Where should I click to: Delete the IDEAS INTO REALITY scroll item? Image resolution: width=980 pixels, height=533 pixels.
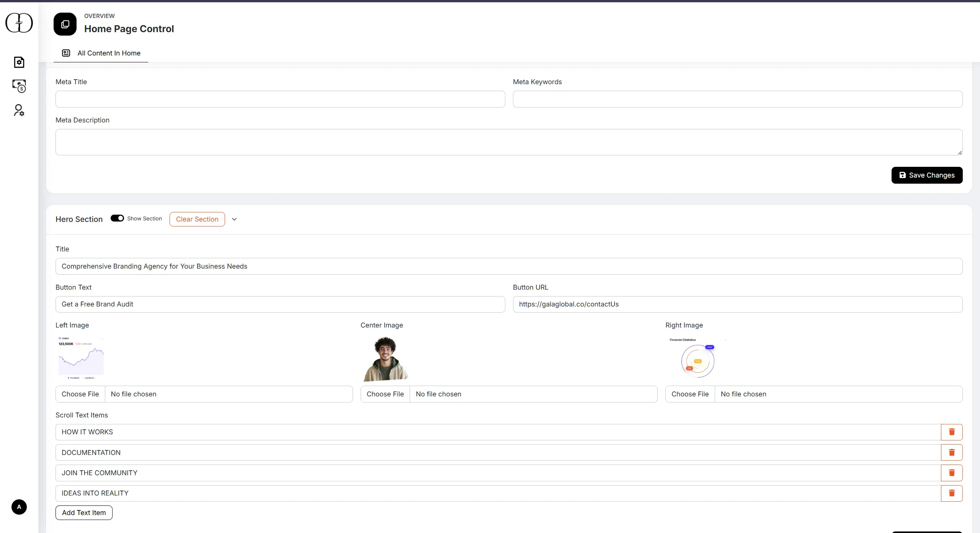coord(952,493)
